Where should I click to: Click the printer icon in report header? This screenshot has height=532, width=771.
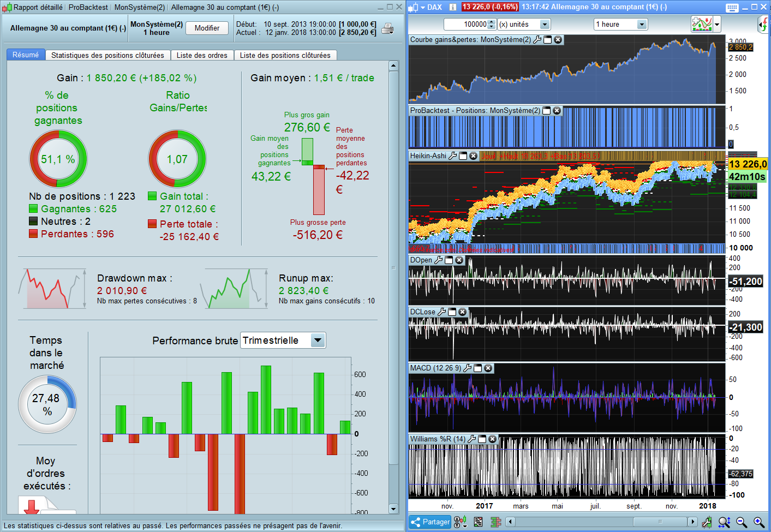(x=387, y=28)
